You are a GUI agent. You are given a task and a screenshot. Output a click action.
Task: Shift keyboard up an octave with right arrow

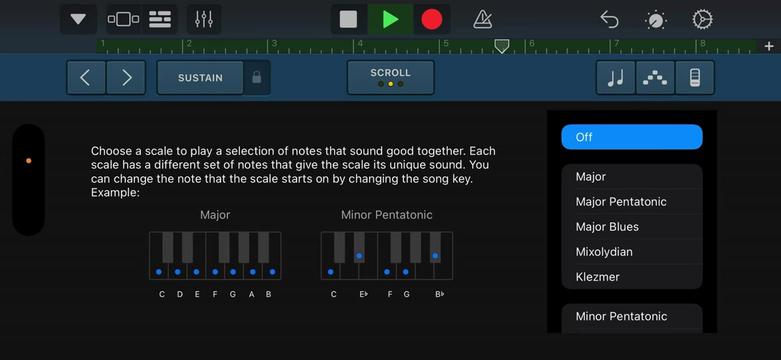coord(127,78)
